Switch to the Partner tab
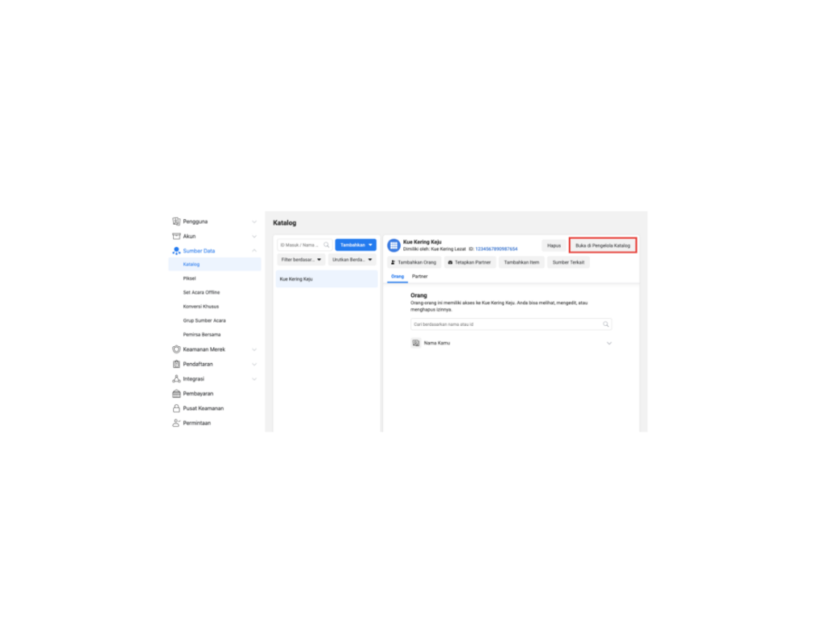 click(x=420, y=276)
